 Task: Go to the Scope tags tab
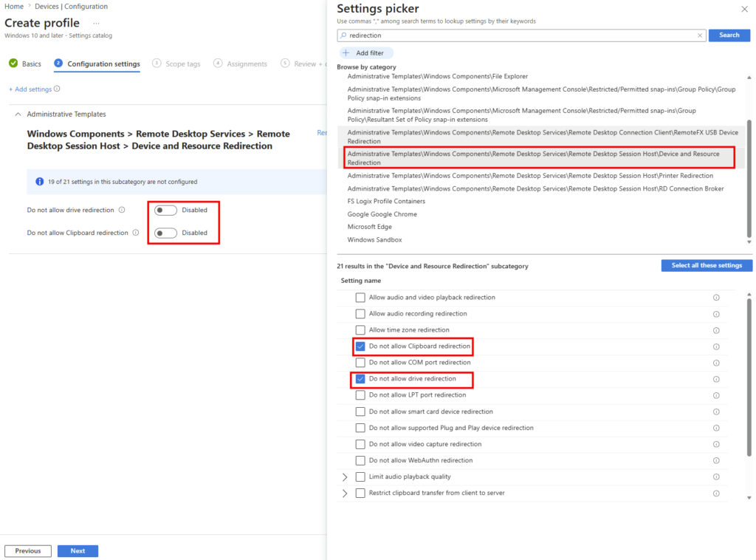(176, 64)
